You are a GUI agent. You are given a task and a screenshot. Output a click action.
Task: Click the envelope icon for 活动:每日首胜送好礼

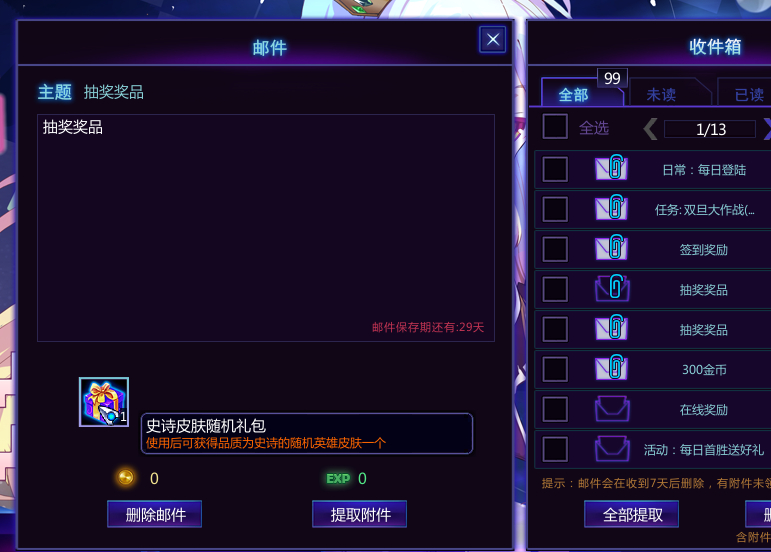click(x=612, y=448)
